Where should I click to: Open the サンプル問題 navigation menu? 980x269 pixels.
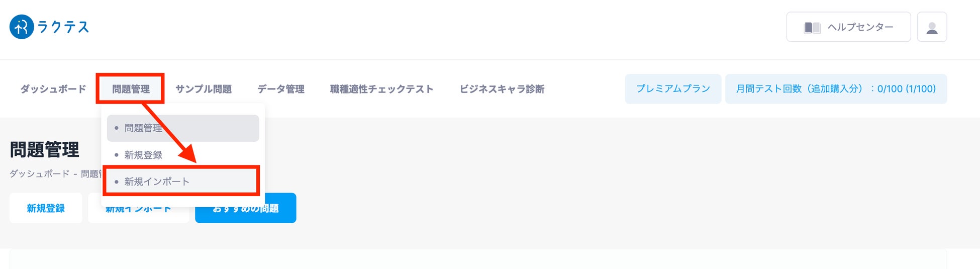[204, 89]
